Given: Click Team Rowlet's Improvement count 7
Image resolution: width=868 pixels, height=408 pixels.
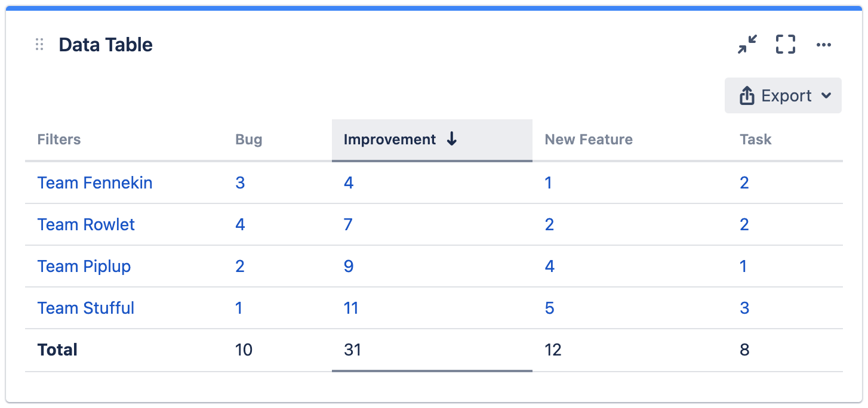Looking at the screenshot, I should coord(348,224).
